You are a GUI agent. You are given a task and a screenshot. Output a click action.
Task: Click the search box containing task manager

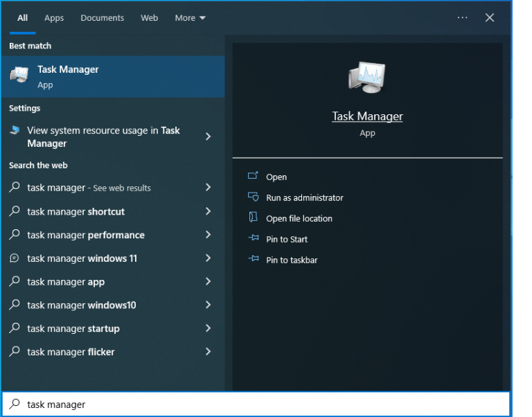click(x=256, y=404)
